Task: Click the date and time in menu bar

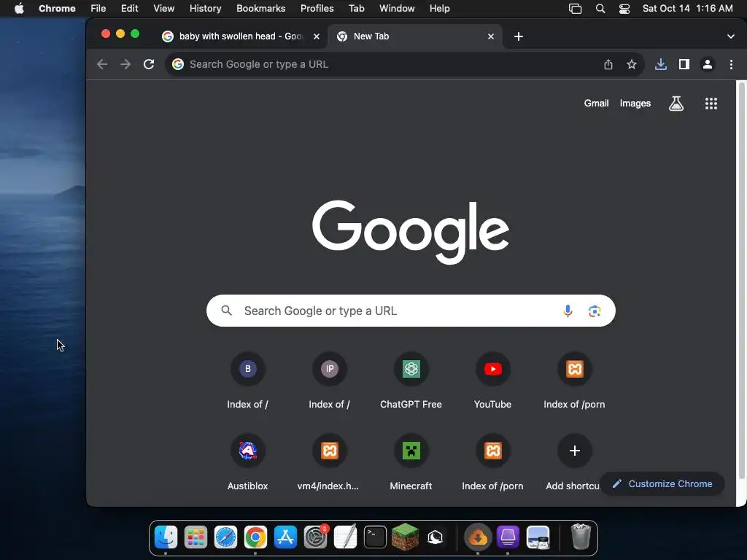Action: click(x=687, y=9)
